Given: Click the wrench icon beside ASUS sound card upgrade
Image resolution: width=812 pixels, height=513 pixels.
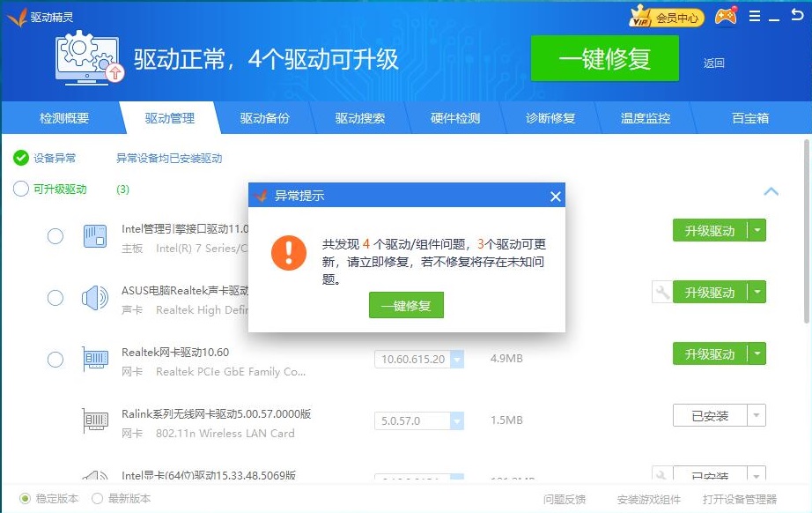Looking at the screenshot, I should point(661,292).
